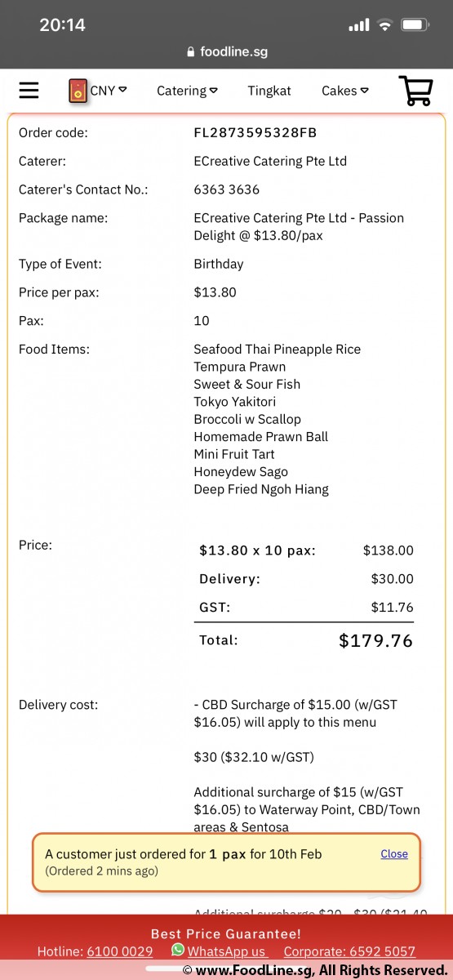
Task: Open the hamburger navigation menu
Action: pos(29,90)
